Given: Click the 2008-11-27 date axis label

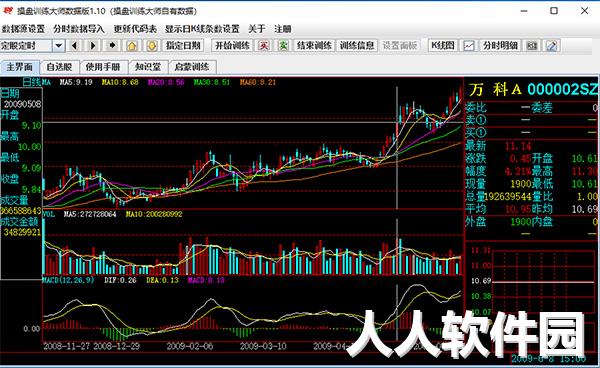Looking at the screenshot, I should tap(67, 347).
